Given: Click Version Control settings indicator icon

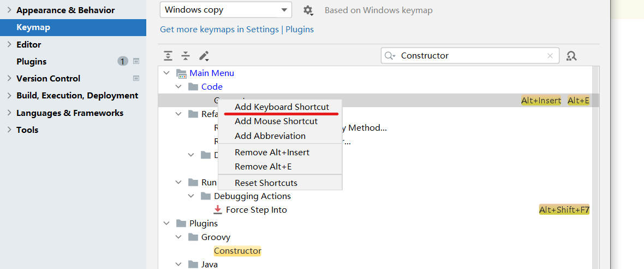Looking at the screenshot, I should [136, 78].
